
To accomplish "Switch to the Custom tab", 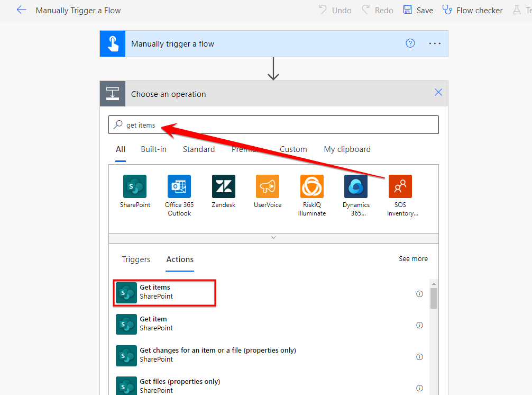I will tap(293, 149).
